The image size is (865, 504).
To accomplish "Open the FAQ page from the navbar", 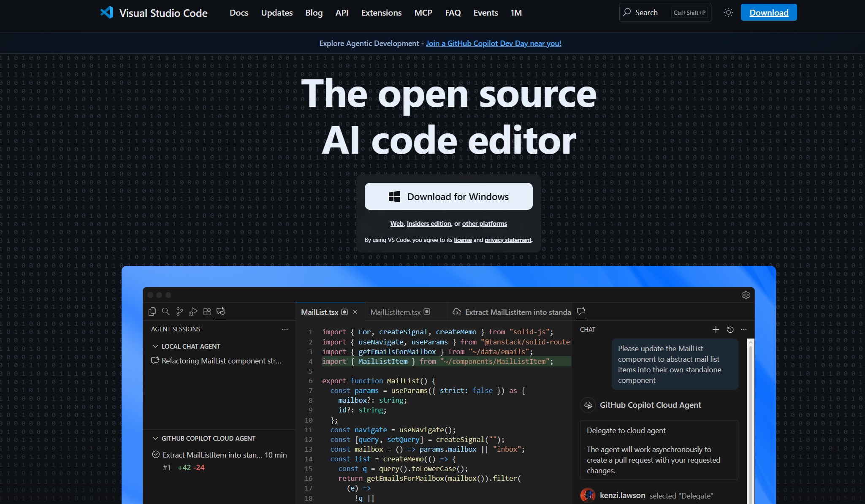I will (453, 13).
